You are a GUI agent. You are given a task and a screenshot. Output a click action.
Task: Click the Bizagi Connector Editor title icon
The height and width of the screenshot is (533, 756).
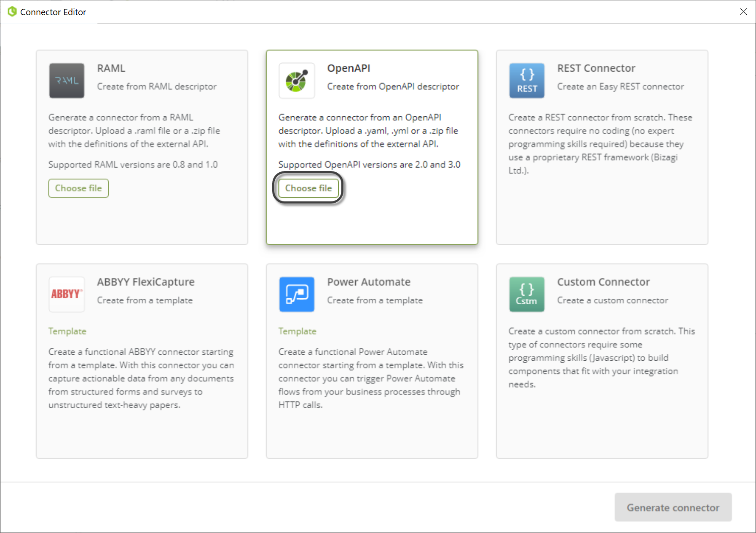click(x=12, y=12)
